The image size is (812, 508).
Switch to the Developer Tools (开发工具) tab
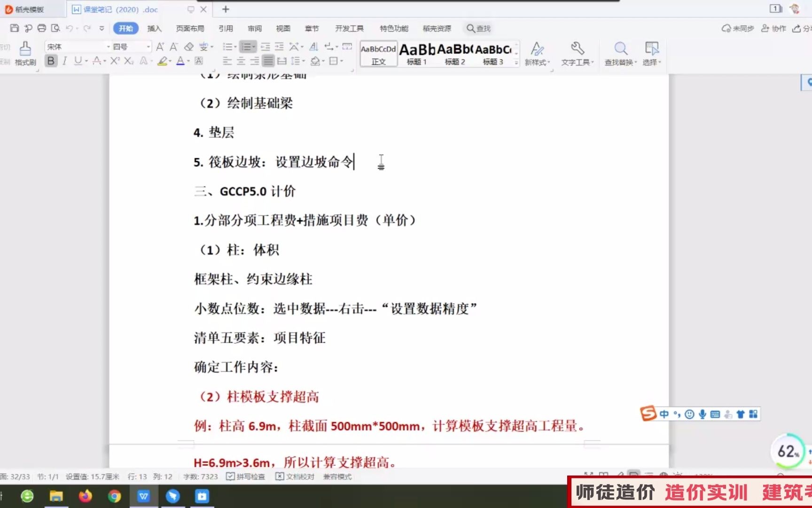tap(349, 28)
